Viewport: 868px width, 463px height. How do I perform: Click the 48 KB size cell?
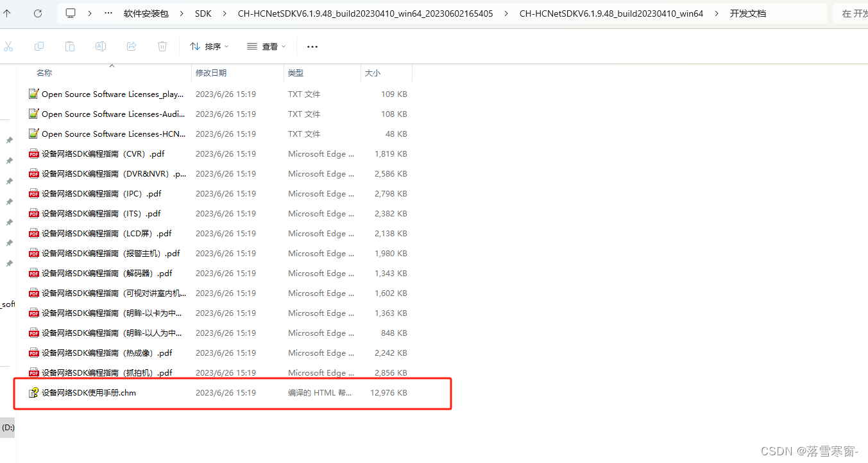point(396,134)
